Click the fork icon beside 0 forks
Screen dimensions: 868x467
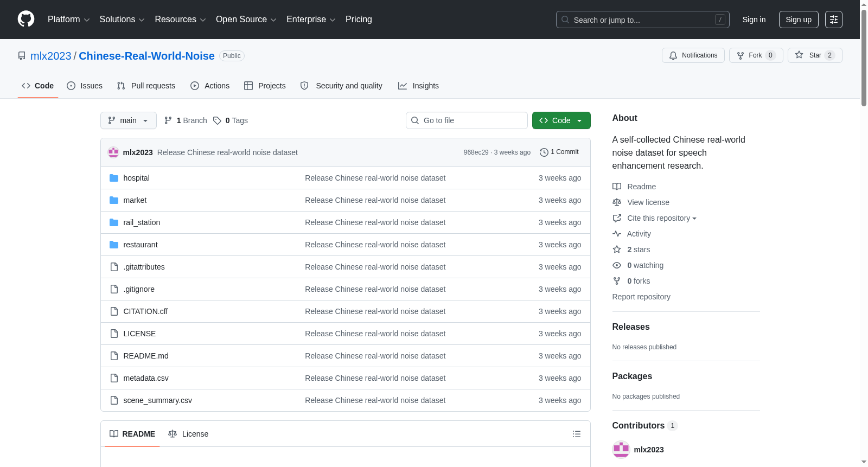coord(617,281)
